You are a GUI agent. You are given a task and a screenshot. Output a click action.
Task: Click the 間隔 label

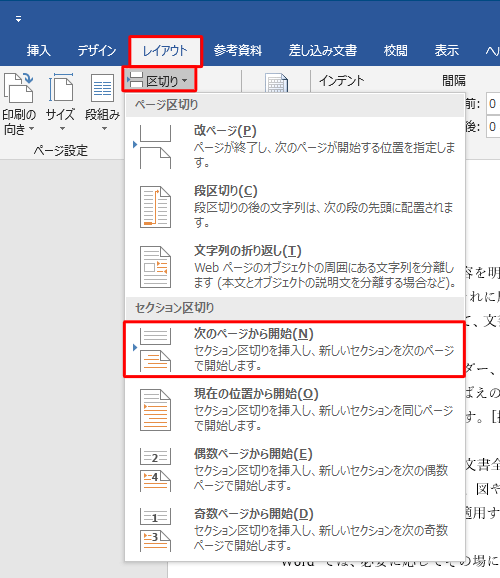[454, 80]
